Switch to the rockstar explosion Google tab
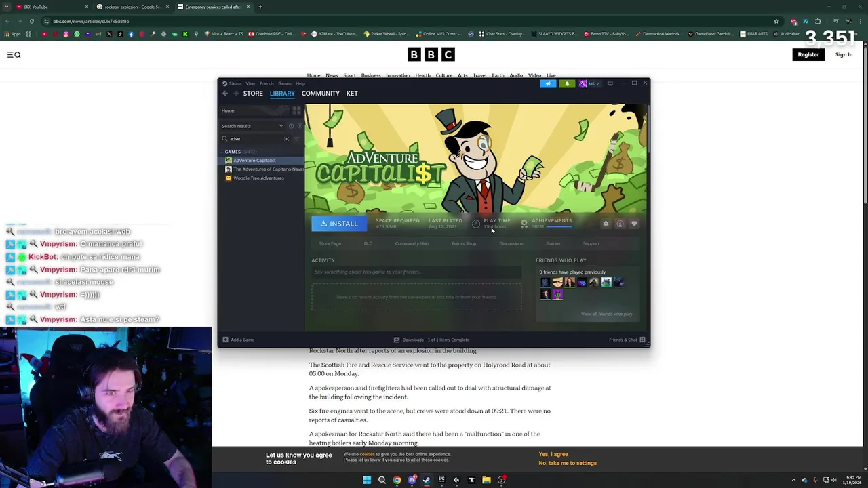The height and width of the screenshot is (488, 868). [x=133, y=7]
